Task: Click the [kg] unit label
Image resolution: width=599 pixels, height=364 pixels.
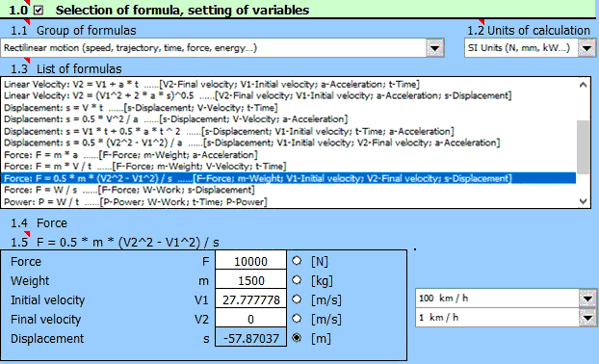Action: click(x=322, y=281)
